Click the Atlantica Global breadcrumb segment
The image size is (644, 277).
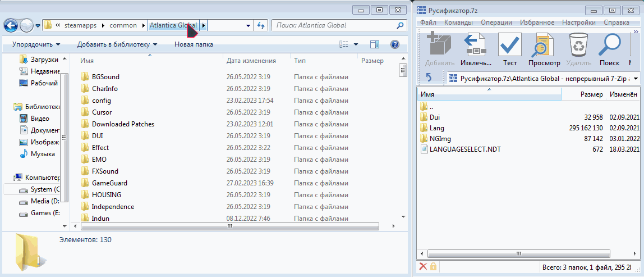pos(173,25)
